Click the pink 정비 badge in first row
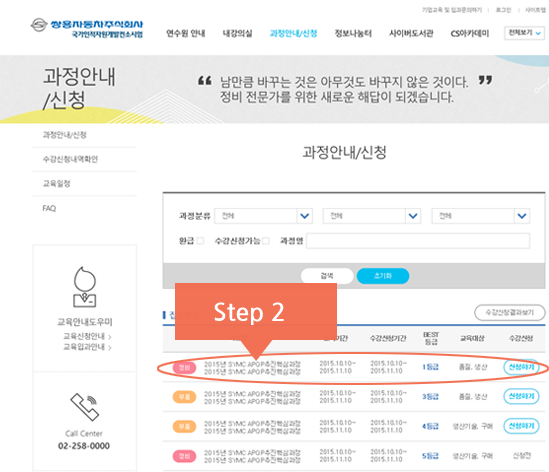Viewport: 549px width, 472px height. coord(184,368)
